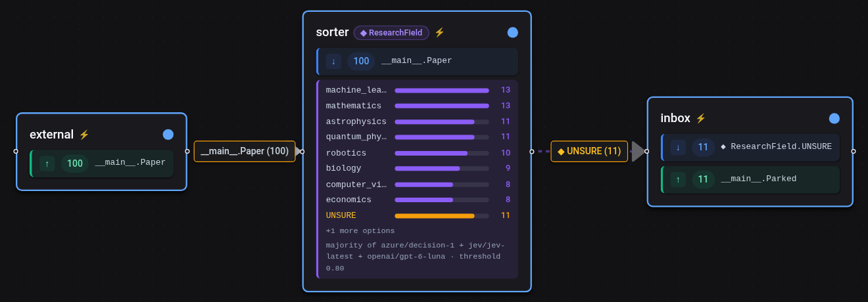Click the majority threshold description text
Viewport: 868px width, 302px height.
tap(416, 257)
